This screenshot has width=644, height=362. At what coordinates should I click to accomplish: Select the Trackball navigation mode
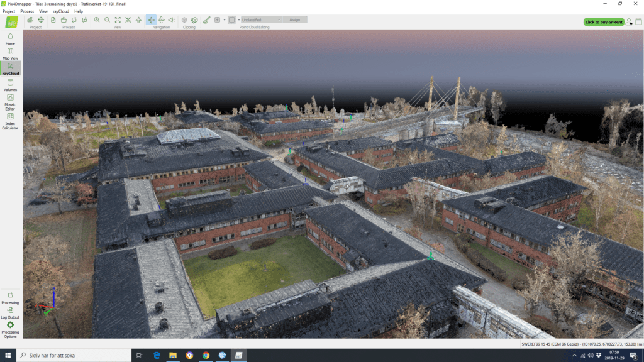click(162, 19)
